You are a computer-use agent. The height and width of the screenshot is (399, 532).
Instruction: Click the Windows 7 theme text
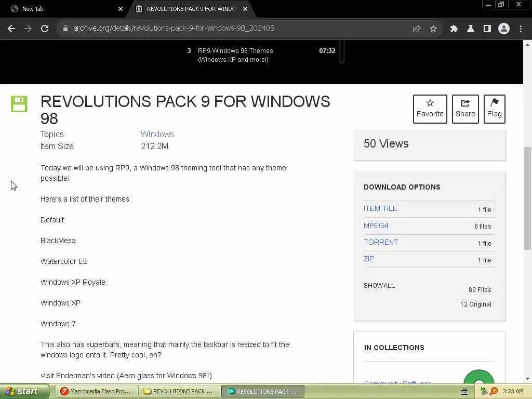(x=58, y=324)
